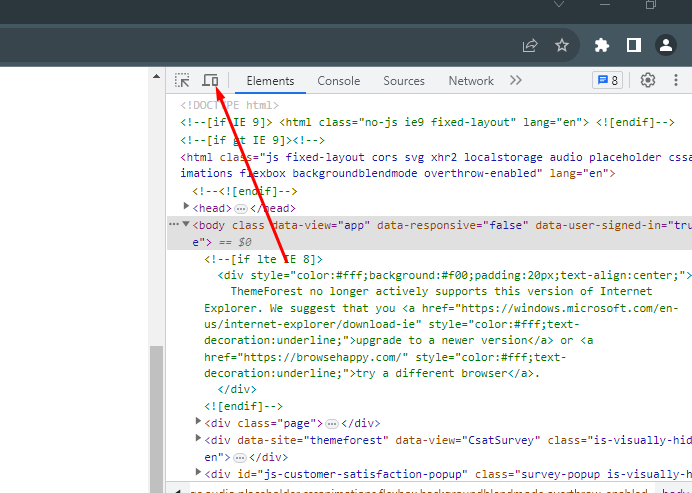Click the page vertical scrollbar thumb
The height and width of the screenshot is (493, 692).
(x=156, y=419)
